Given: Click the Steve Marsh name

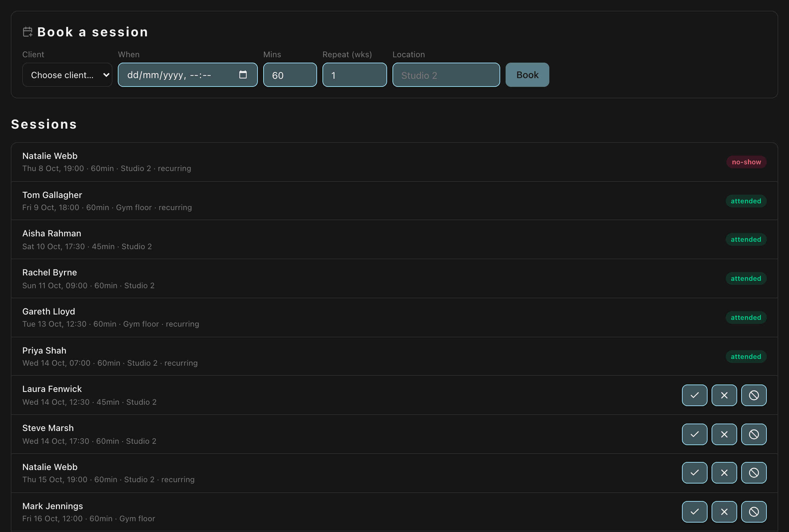Looking at the screenshot, I should 48,428.
